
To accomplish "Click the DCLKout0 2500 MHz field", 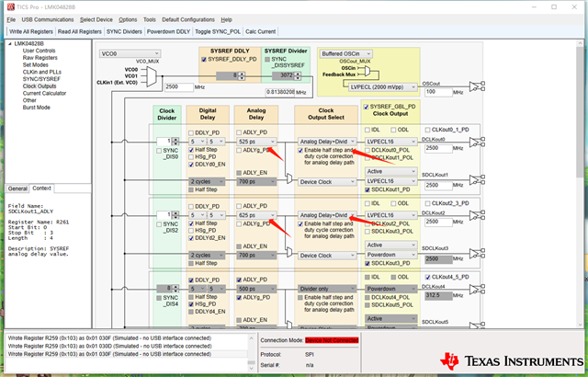I will pos(439,149).
